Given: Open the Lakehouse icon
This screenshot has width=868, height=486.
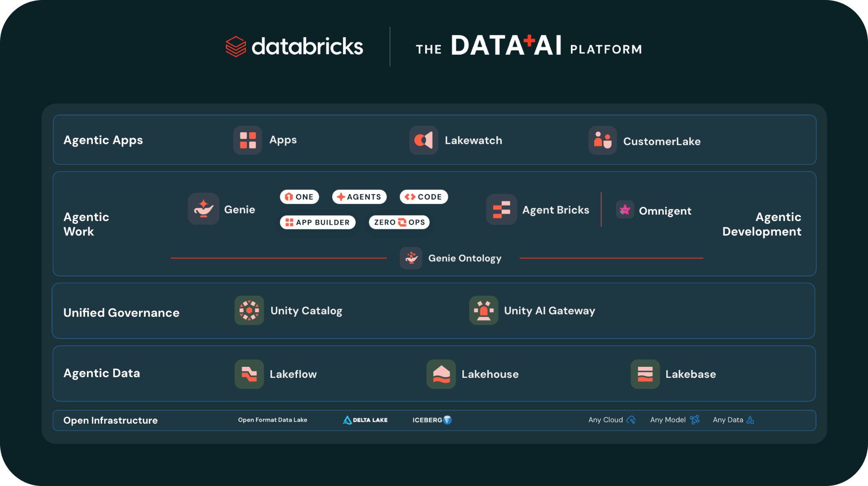Looking at the screenshot, I should [441, 374].
